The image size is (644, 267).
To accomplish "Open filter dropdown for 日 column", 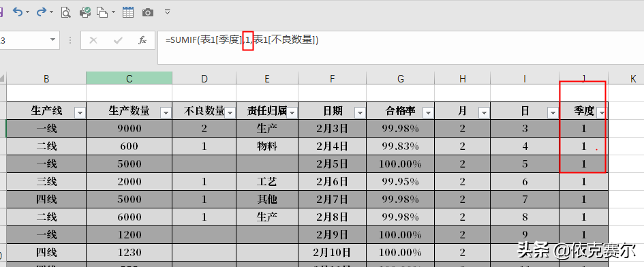I will tap(553, 112).
